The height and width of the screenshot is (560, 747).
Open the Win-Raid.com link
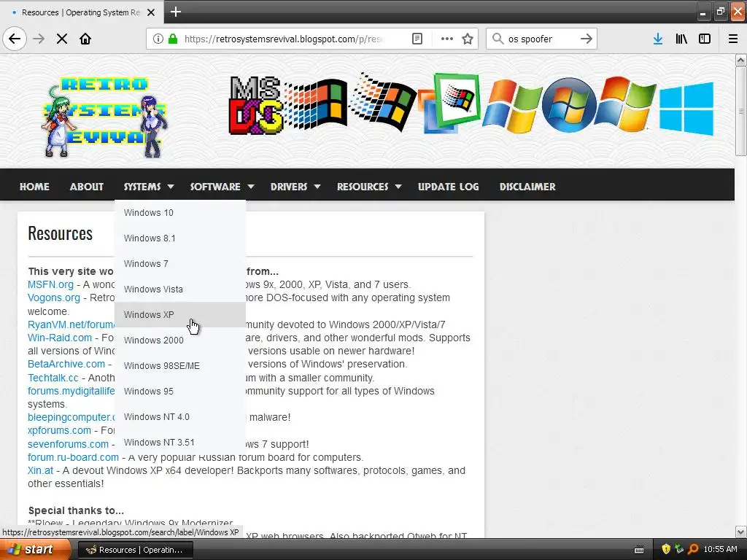60,338
